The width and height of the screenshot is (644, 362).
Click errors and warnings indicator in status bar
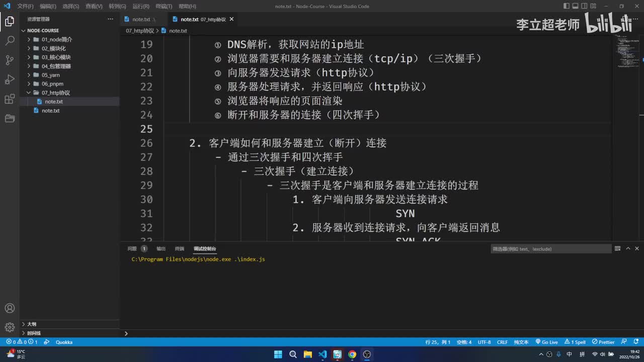(x=22, y=342)
